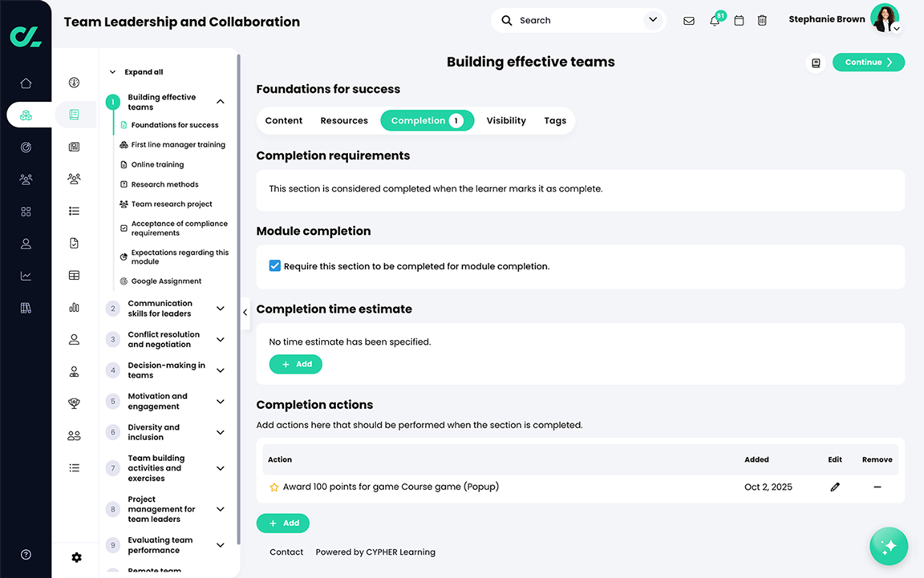The width and height of the screenshot is (924, 578).
Task: Collapse the Building effective teams section
Action: click(221, 101)
